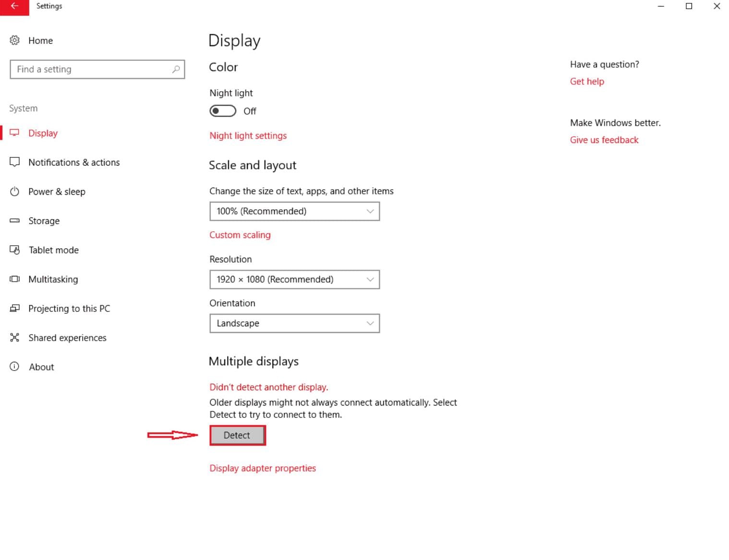Open the About page

tap(41, 367)
